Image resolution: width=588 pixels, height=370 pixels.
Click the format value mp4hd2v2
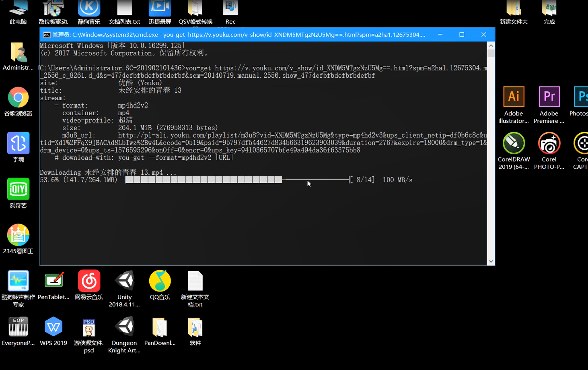click(133, 105)
